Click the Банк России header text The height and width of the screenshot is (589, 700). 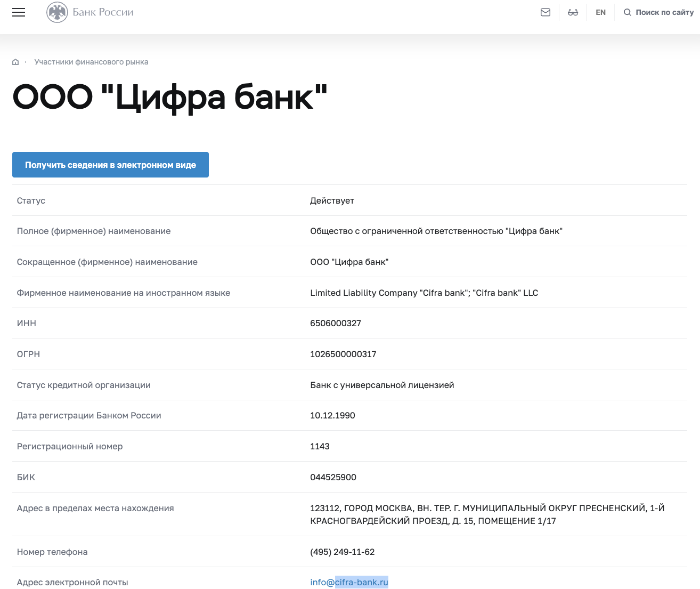point(103,12)
